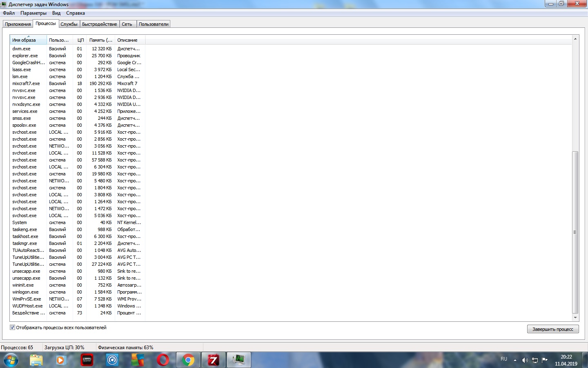The image size is (588, 368).
Task: Switch to Google Chrome in the taskbar
Action: (x=188, y=360)
